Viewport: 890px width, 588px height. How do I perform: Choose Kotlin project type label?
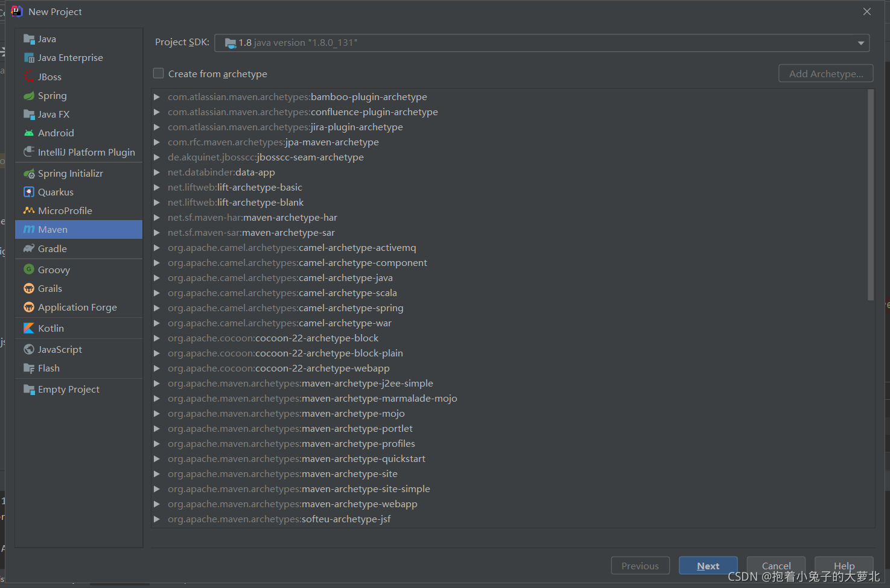[51, 328]
